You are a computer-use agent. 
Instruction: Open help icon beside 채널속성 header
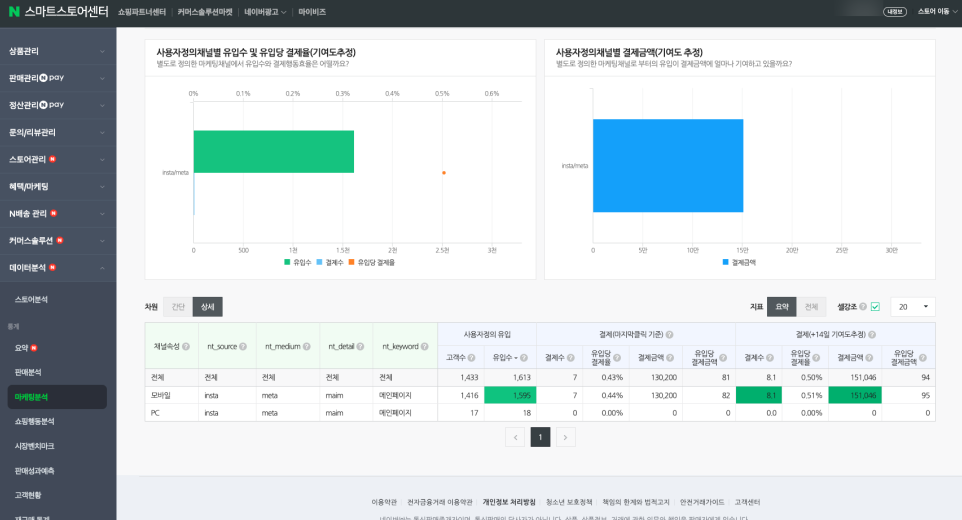click(186, 346)
